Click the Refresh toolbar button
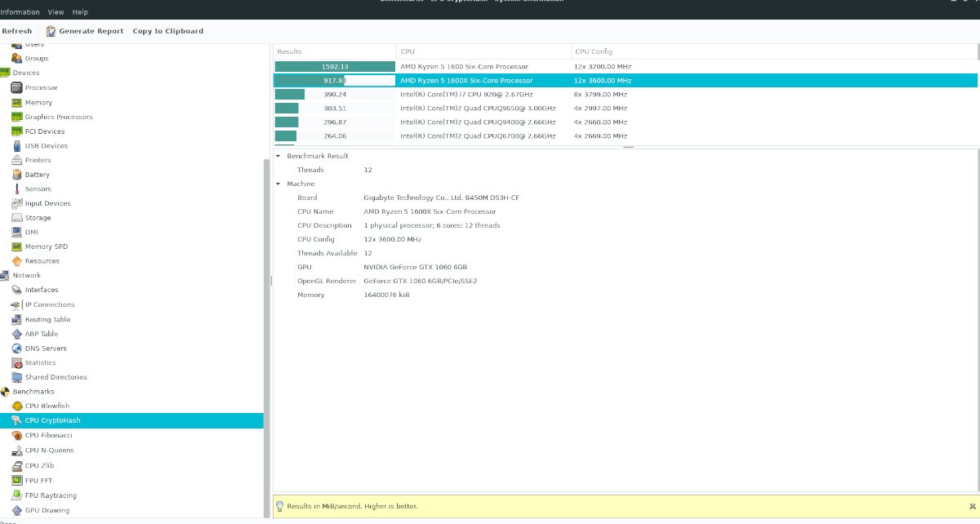 pos(16,31)
